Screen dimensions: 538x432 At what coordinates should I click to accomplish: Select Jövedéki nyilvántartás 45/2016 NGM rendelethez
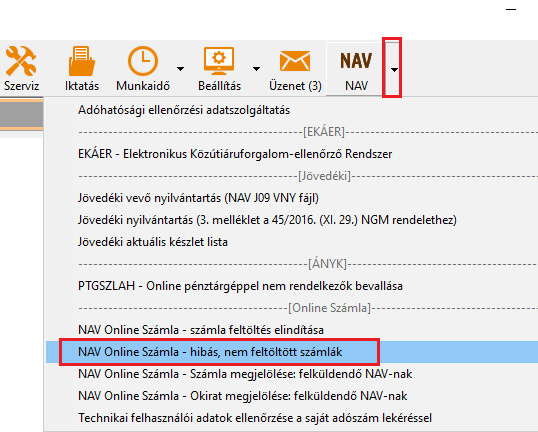(267, 220)
